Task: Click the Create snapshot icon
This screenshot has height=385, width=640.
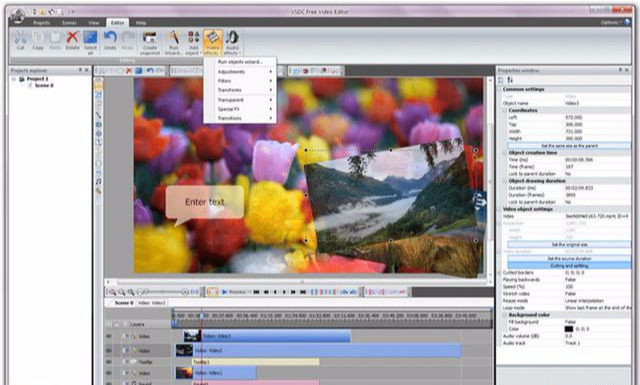Action: (x=150, y=38)
